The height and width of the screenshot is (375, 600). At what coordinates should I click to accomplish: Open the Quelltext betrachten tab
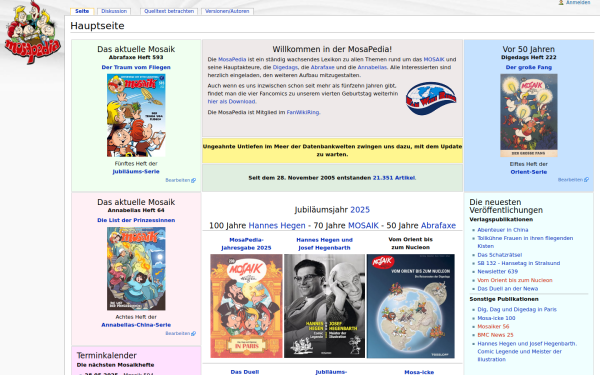[x=169, y=11]
